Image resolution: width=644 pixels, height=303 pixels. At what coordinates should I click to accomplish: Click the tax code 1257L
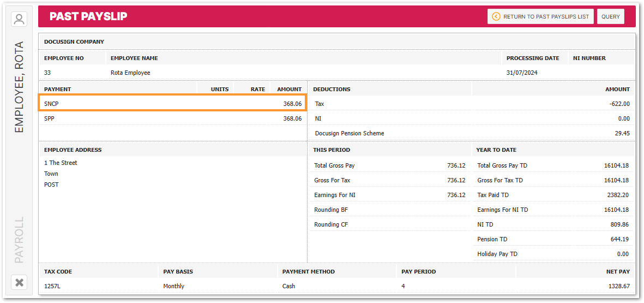[52, 286]
